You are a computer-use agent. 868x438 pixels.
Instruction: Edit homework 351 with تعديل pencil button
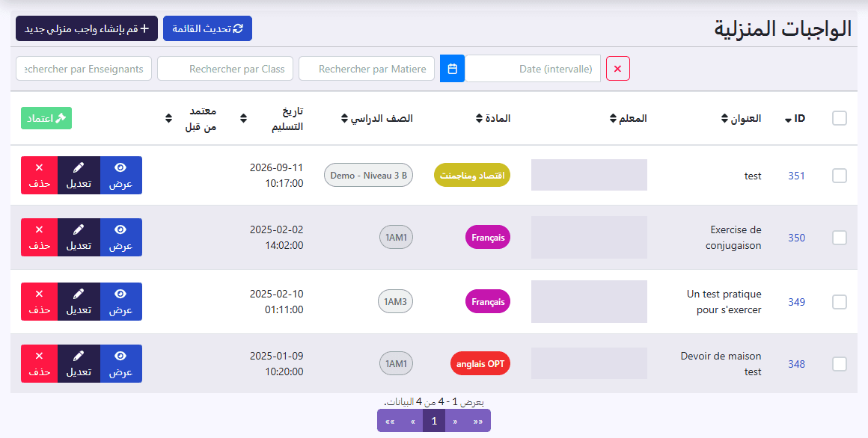tap(79, 176)
